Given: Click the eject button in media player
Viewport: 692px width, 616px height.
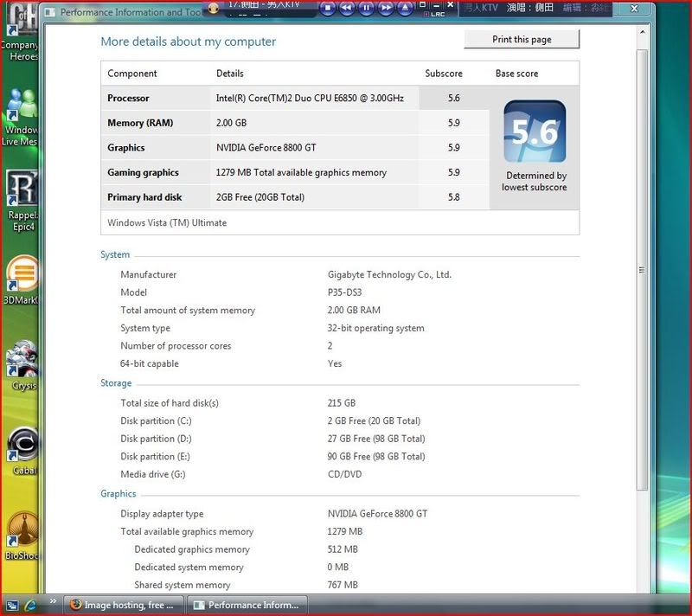Looking at the screenshot, I should (x=405, y=8).
